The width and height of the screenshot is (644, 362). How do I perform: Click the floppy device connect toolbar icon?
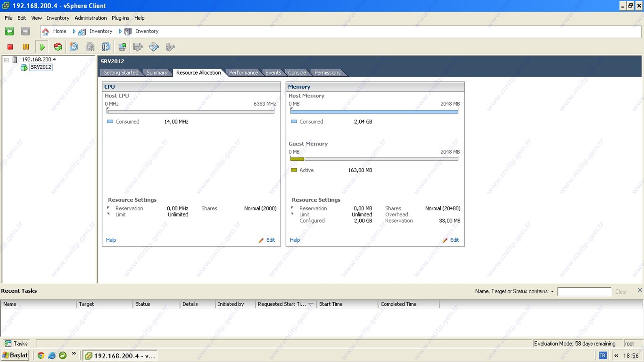click(x=138, y=47)
